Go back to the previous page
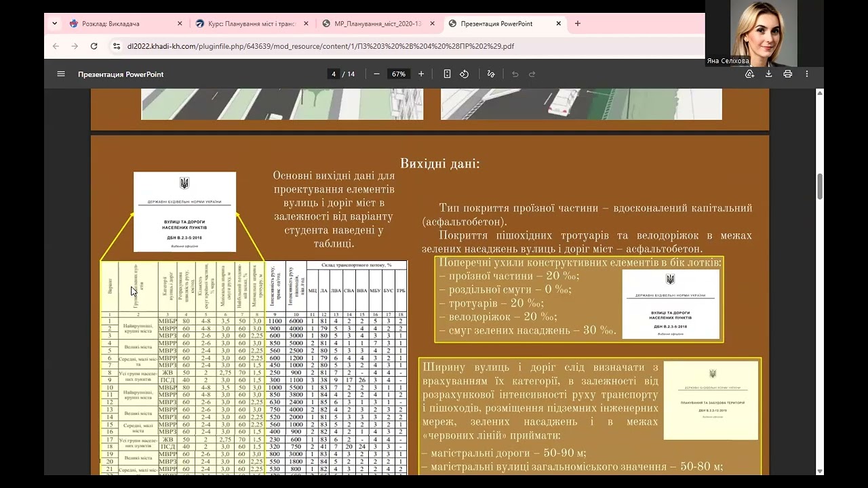 coord(56,46)
